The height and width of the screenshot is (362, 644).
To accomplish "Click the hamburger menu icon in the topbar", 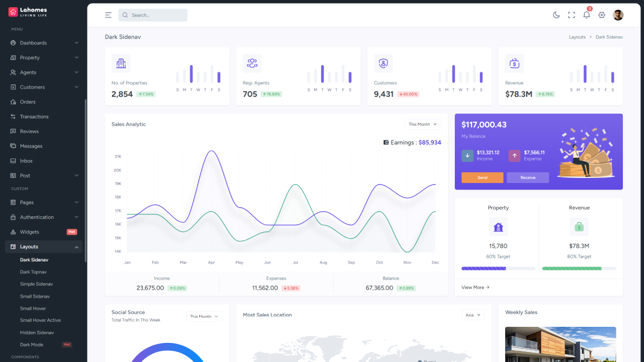I will pos(108,15).
